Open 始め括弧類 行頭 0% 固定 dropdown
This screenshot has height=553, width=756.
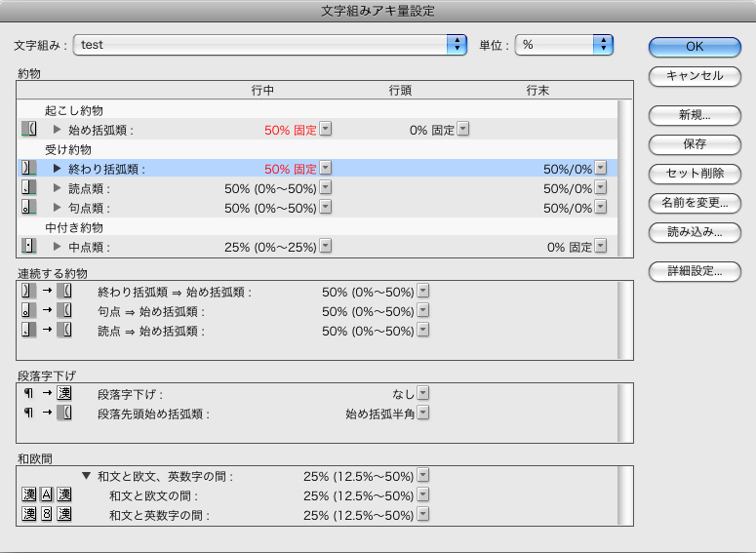(x=463, y=129)
